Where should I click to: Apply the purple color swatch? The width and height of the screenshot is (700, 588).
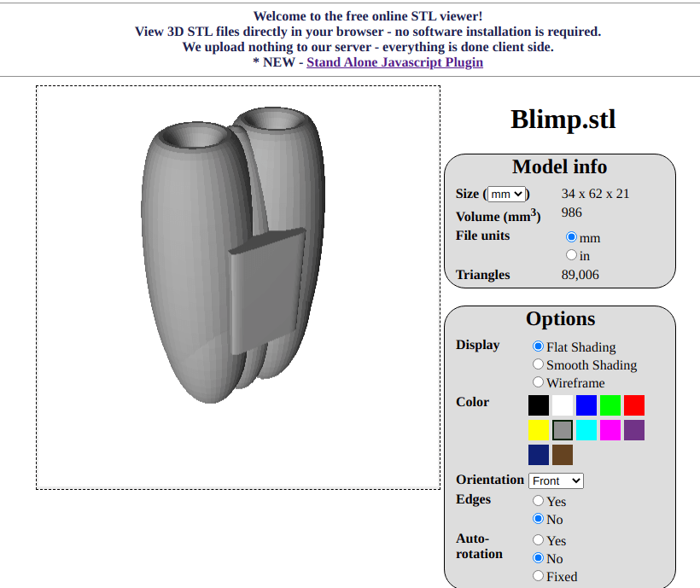click(634, 430)
